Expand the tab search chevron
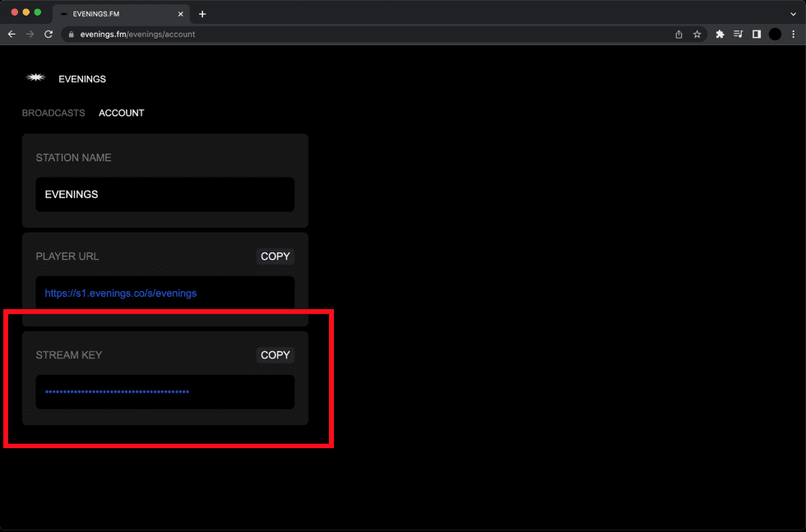806x532 pixels. [793, 14]
